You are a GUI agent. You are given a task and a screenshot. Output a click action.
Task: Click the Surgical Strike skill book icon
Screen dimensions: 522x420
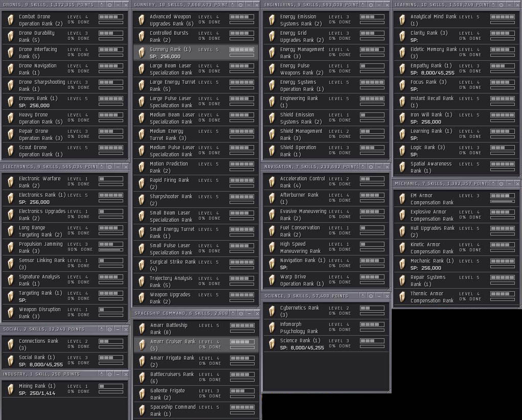pyautogui.click(x=142, y=265)
